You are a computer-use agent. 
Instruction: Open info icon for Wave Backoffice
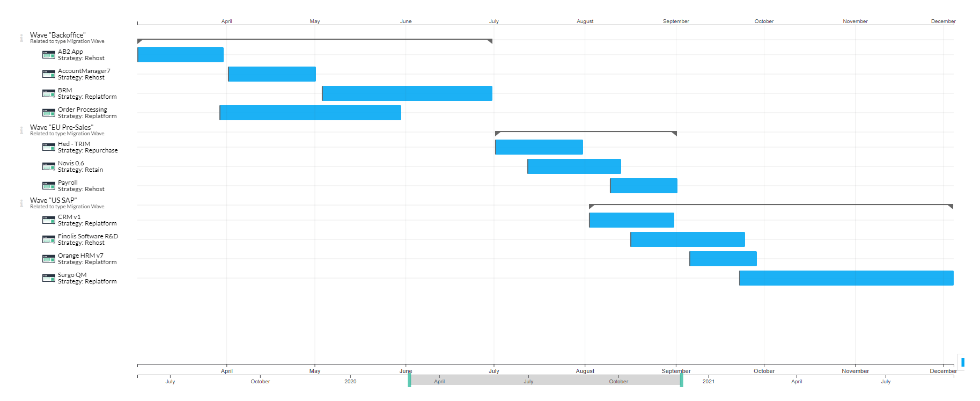coord(21,38)
